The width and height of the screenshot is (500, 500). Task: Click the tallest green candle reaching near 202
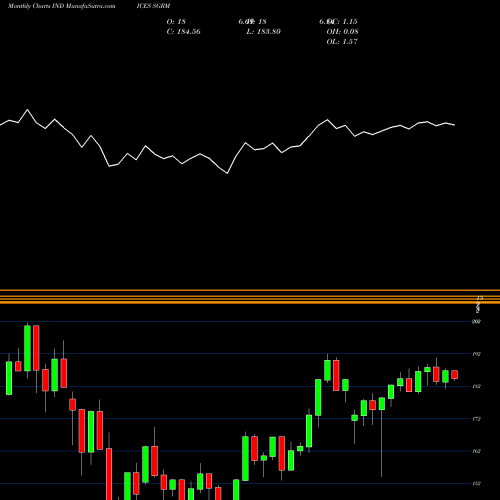[x=27, y=348]
